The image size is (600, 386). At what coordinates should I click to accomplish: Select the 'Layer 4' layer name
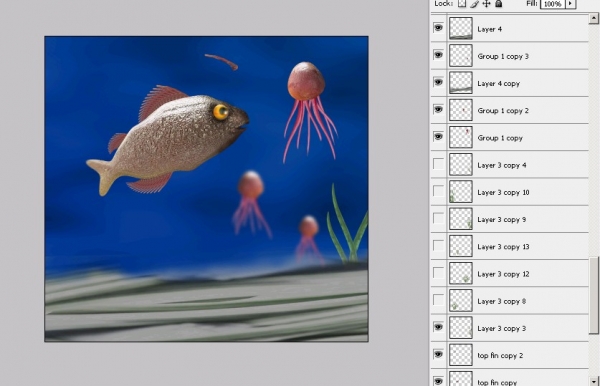tap(489, 29)
